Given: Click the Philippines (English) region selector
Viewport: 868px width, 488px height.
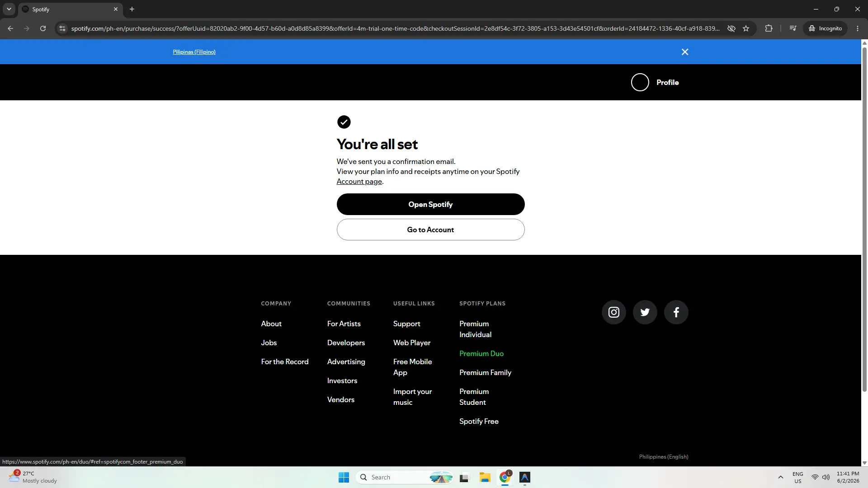Looking at the screenshot, I should click(x=663, y=457).
